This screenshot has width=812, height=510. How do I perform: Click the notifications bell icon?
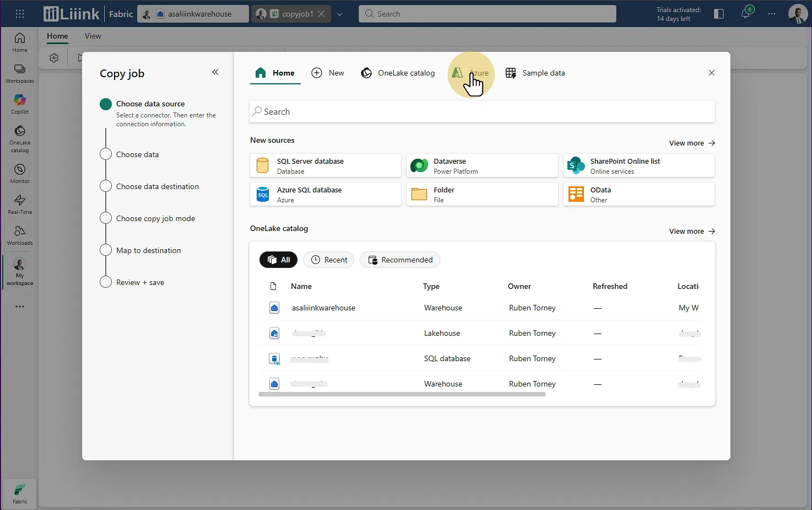pyautogui.click(x=745, y=14)
